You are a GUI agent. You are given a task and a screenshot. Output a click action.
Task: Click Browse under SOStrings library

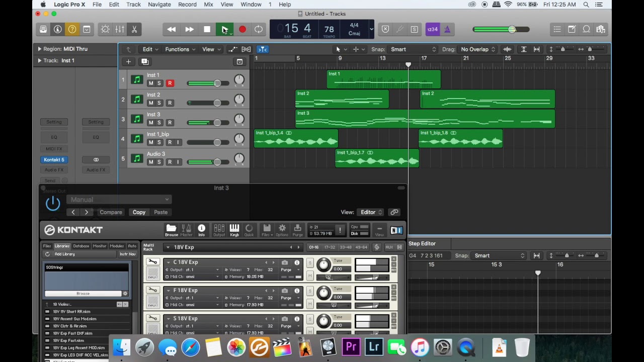tap(83, 294)
